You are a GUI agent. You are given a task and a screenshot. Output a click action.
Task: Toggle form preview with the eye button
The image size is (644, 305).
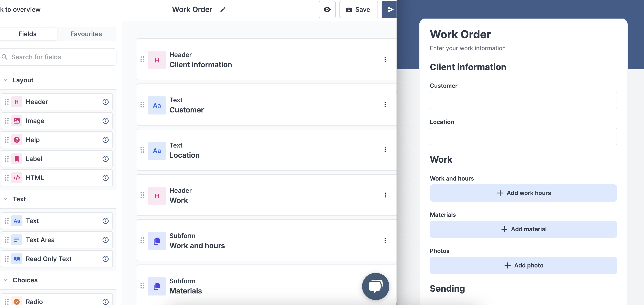(327, 10)
